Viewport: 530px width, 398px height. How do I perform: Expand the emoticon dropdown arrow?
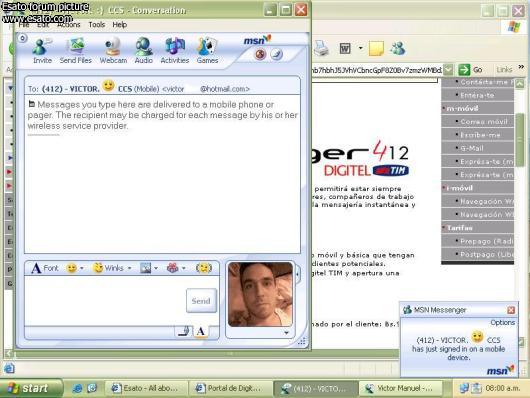81,268
